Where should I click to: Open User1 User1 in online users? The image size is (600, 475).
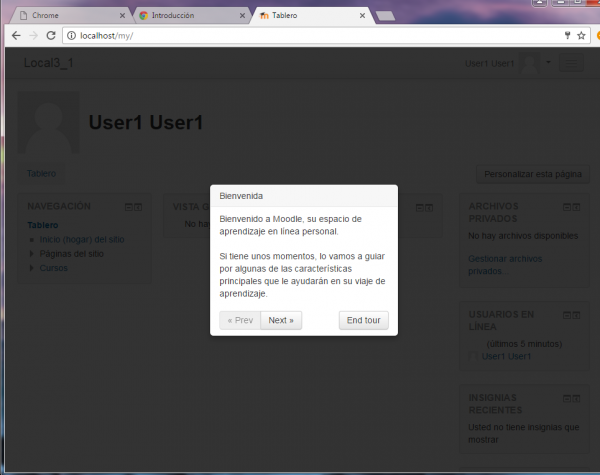pyautogui.click(x=506, y=356)
